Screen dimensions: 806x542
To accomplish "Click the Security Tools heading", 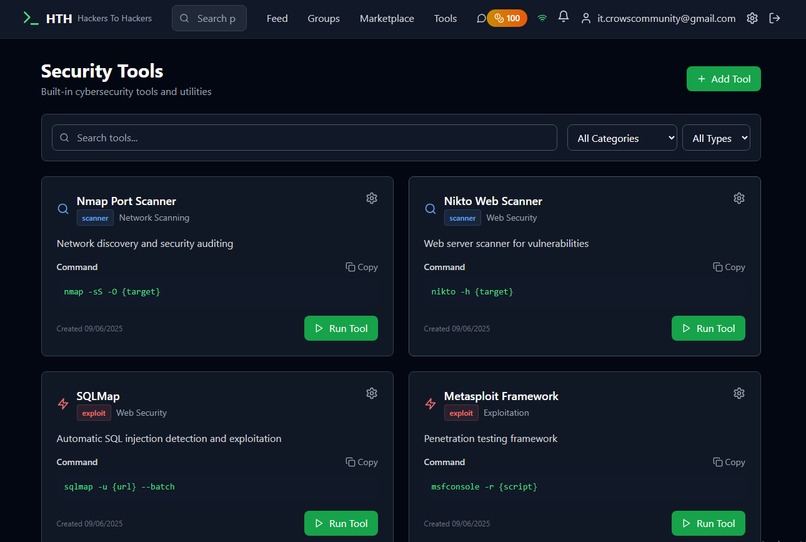I will click(x=102, y=71).
